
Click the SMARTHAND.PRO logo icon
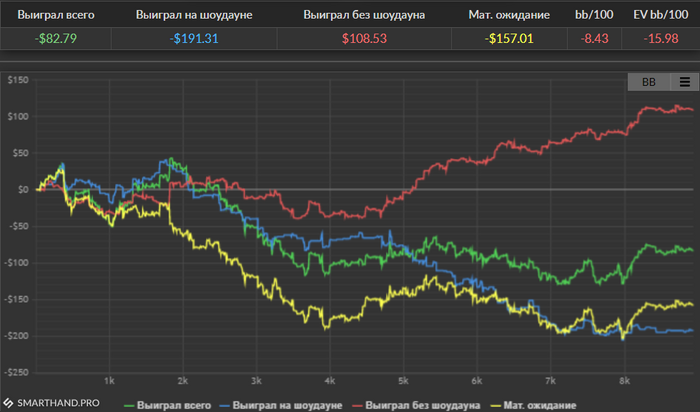pyautogui.click(x=8, y=403)
